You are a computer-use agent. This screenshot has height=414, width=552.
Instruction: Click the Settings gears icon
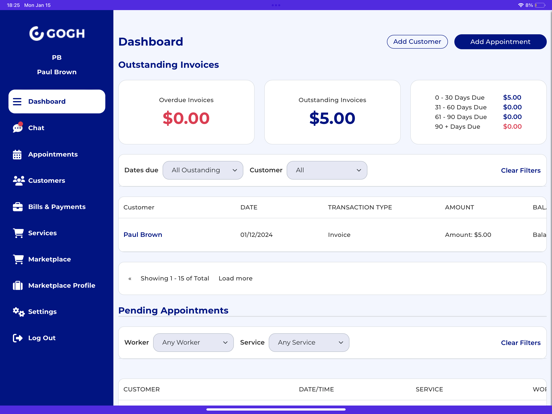tap(19, 312)
